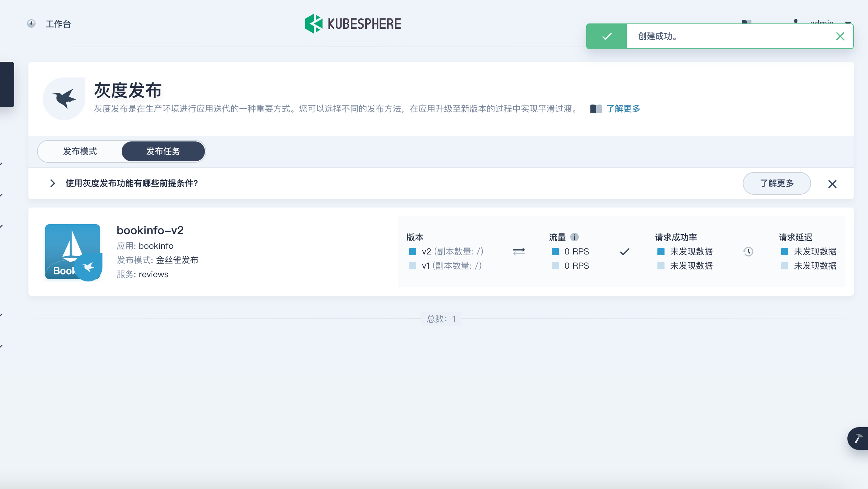Click the hammer toolbox icon at bottom right
This screenshot has width=868, height=489.
tap(858, 439)
